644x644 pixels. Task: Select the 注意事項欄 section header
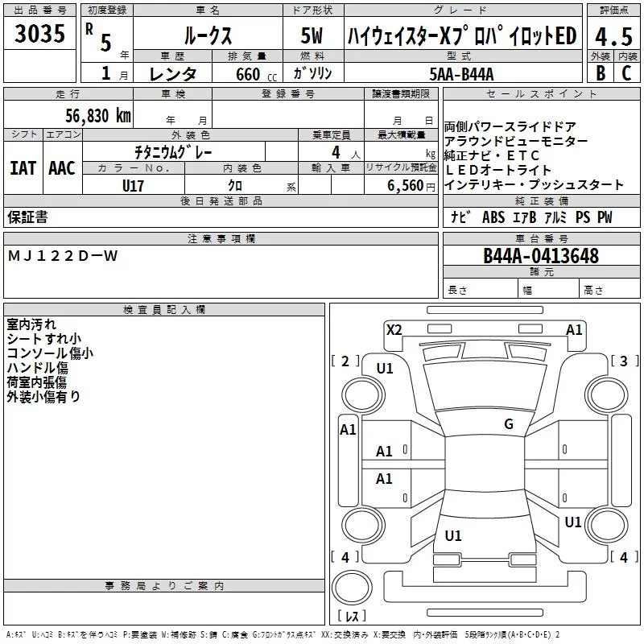[221, 238]
